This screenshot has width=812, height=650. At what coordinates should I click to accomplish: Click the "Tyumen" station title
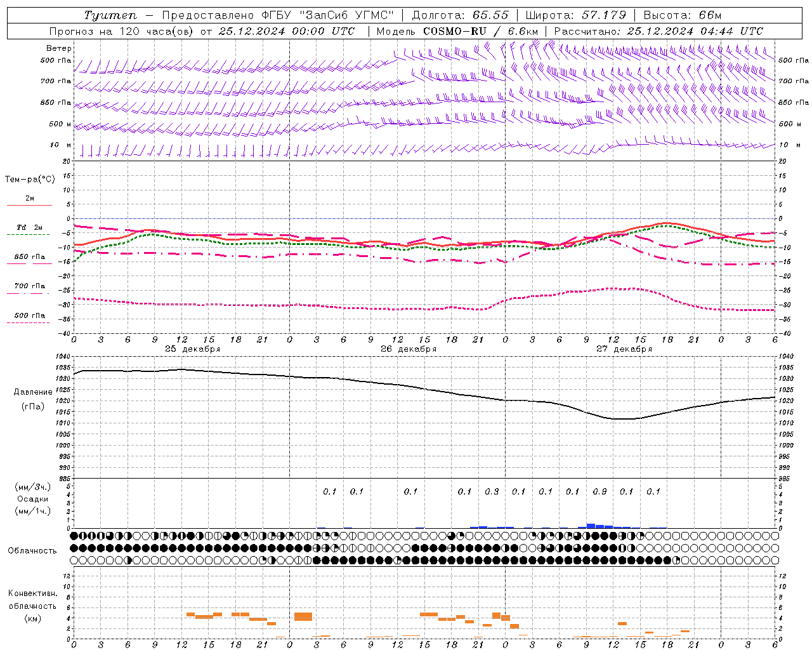[110, 15]
